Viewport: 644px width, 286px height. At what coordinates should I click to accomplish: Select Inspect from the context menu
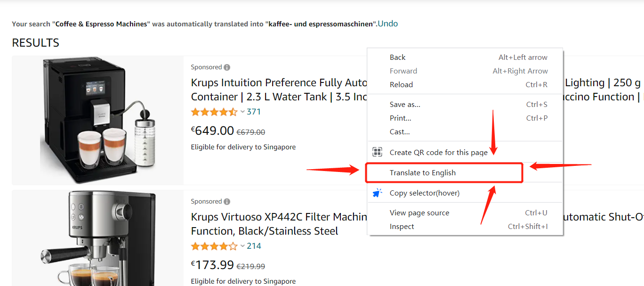(x=402, y=226)
